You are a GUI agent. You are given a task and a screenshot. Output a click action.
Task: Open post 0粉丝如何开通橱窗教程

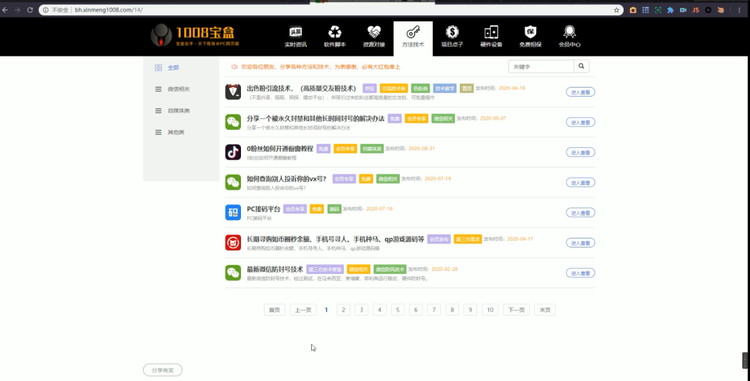280,149
